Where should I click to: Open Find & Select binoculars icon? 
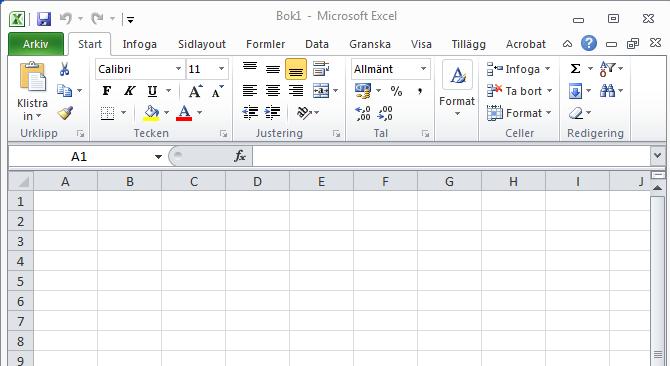click(x=607, y=91)
